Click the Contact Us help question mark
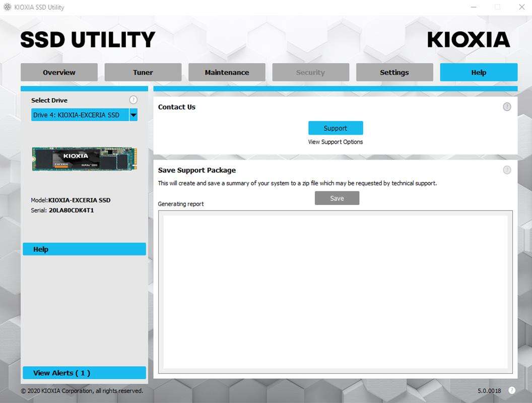 click(507, 107)
